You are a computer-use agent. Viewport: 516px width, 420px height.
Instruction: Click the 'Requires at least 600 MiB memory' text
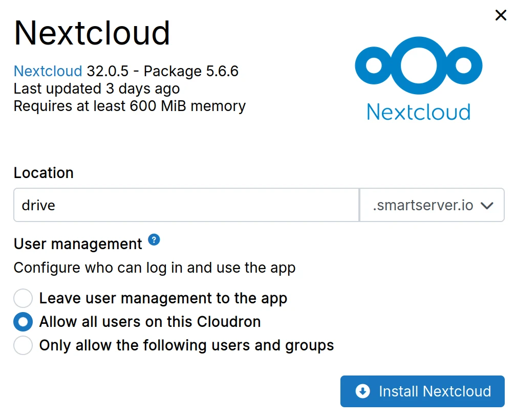pyautogui.click(x=130, y=106)
